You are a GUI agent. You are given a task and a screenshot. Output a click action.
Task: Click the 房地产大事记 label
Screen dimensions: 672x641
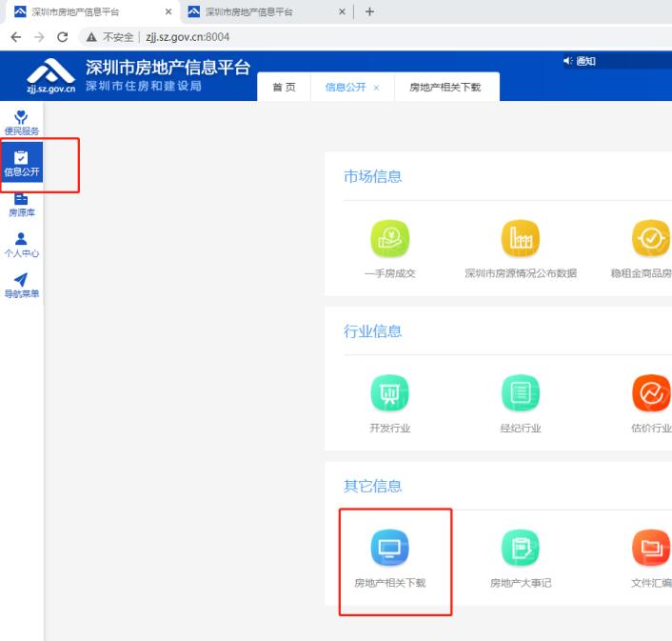(x=521, y=583)
